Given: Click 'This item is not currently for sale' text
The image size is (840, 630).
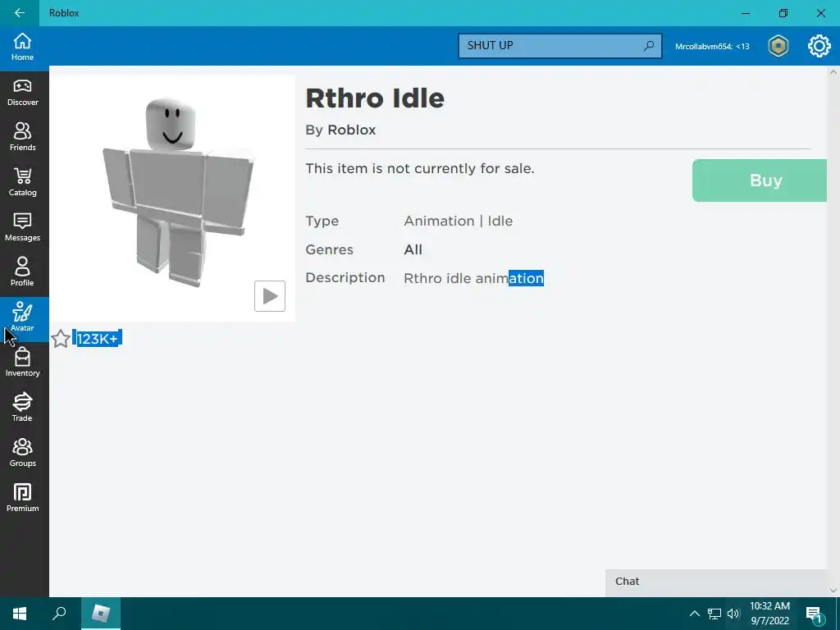Looking at the screenshot, I should [420, 168].
